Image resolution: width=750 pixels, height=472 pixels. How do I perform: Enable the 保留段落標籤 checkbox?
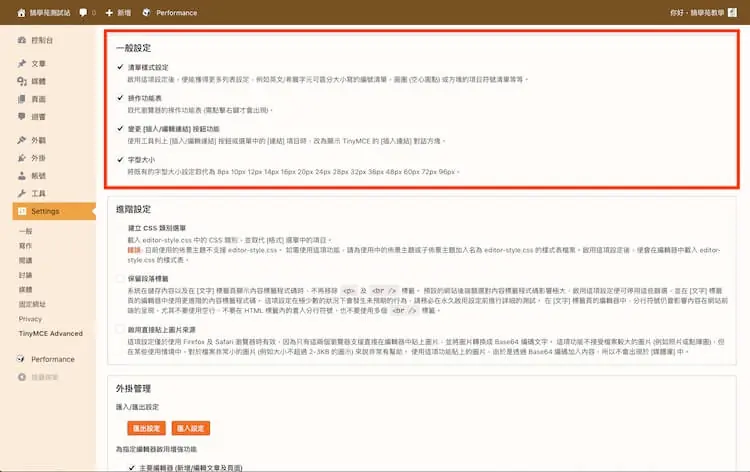tap(120, 278)
